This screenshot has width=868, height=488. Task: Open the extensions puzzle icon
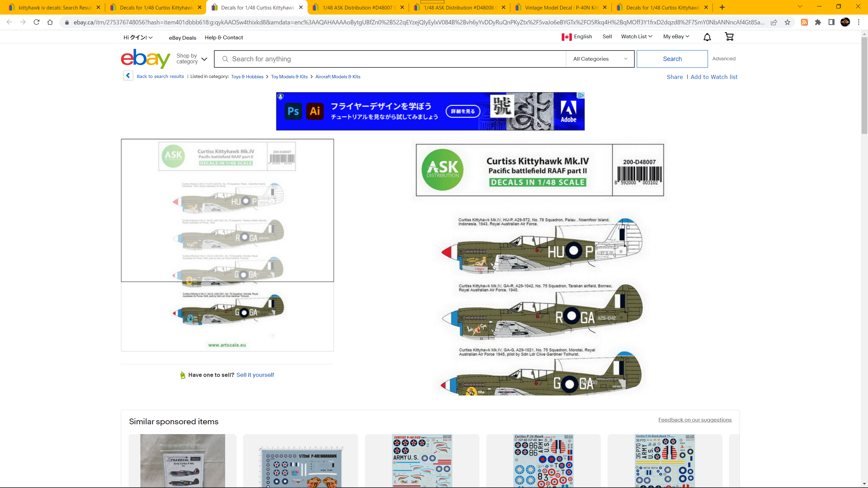(818, 22)
